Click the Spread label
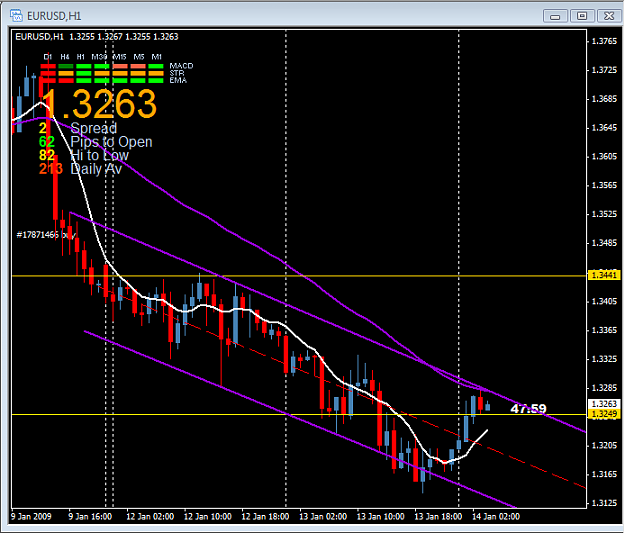The image size is (625, 533). [94, 128]
